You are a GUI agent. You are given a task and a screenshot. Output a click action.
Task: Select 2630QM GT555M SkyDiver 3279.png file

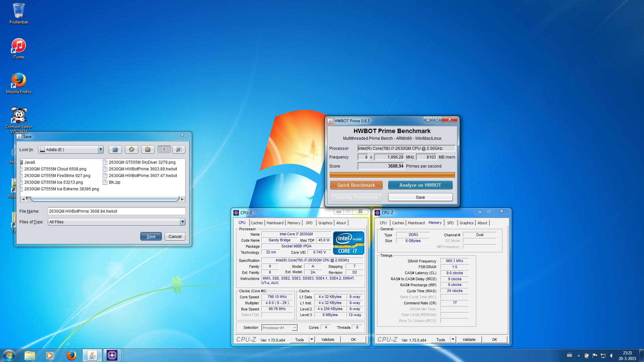(139, 162)
